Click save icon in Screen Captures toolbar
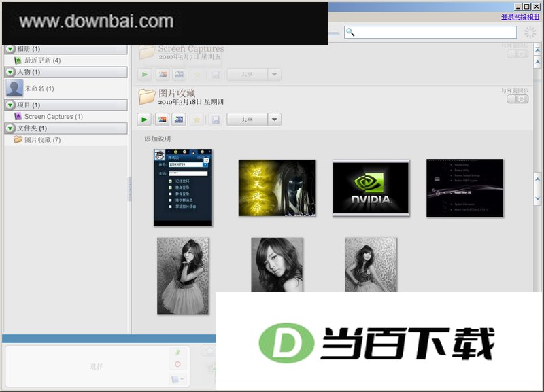Image resolution: width=544 pixels, height=392 pixels. point(216,74)
